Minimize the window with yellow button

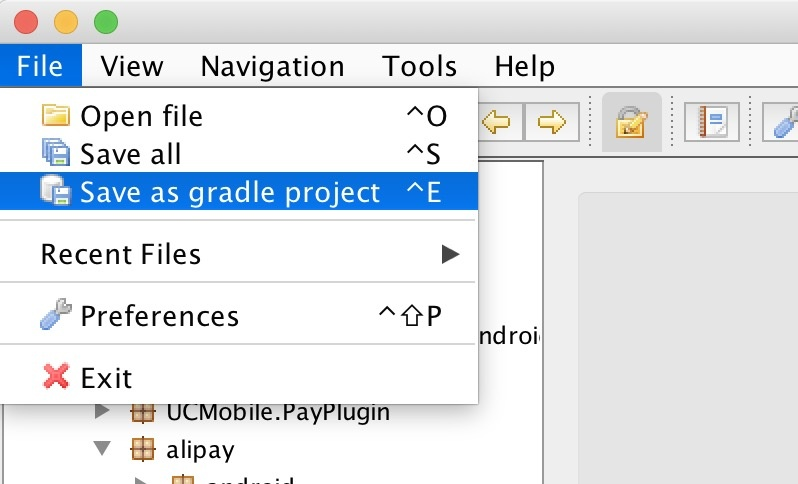(66, 22)
